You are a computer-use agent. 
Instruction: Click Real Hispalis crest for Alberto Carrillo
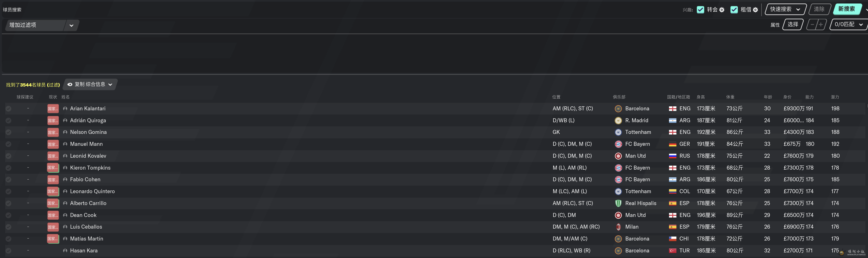tap(618, 203)
